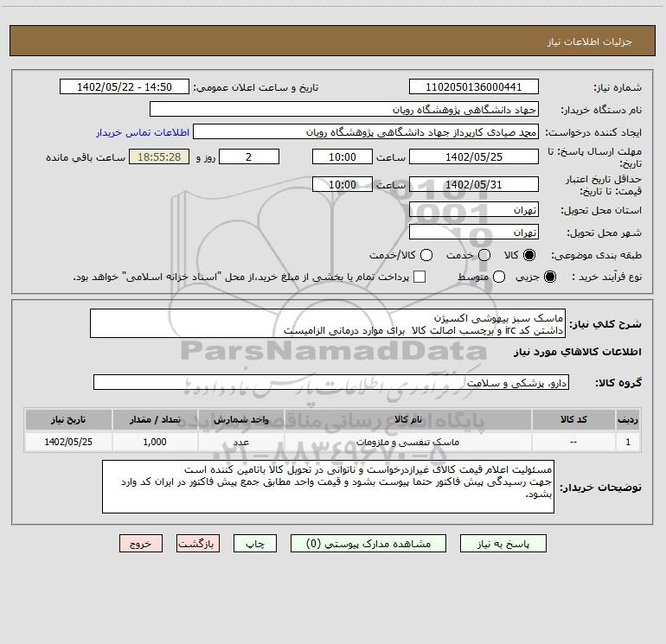The width and height of the screenshot is (666, 644).
Task: Click the quantity cell 1,000
Action: (x=155, y=442)
